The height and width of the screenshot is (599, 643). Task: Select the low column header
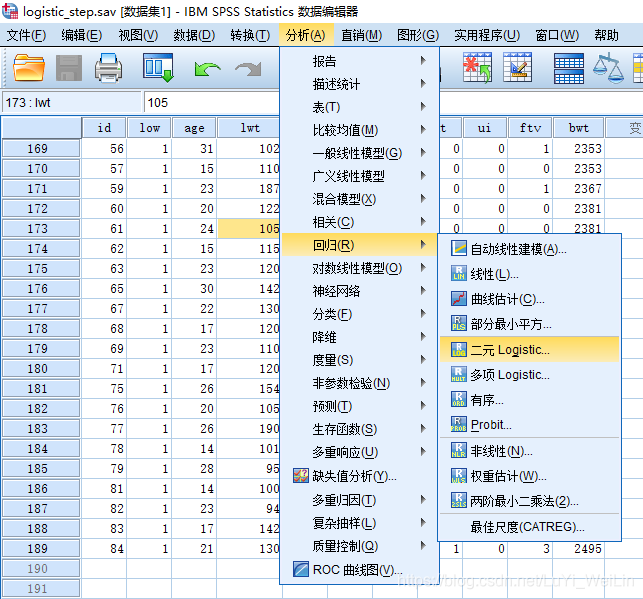(x=149, y=128)
